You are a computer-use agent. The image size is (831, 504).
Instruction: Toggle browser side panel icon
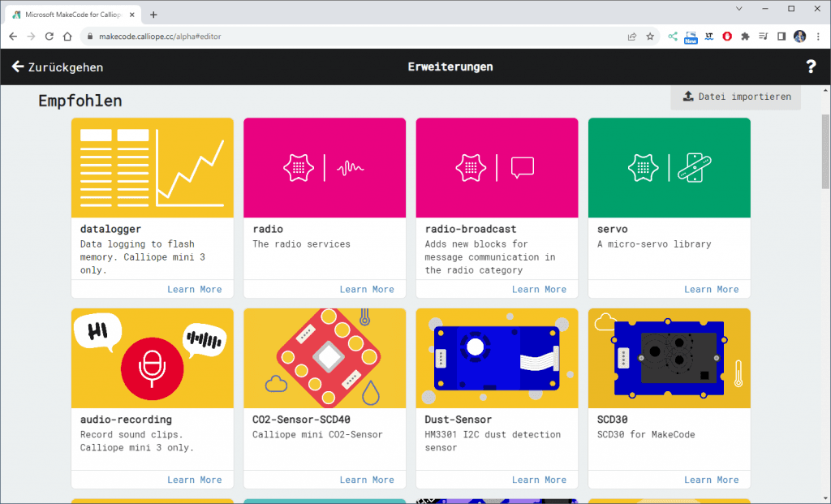(781, 37)
